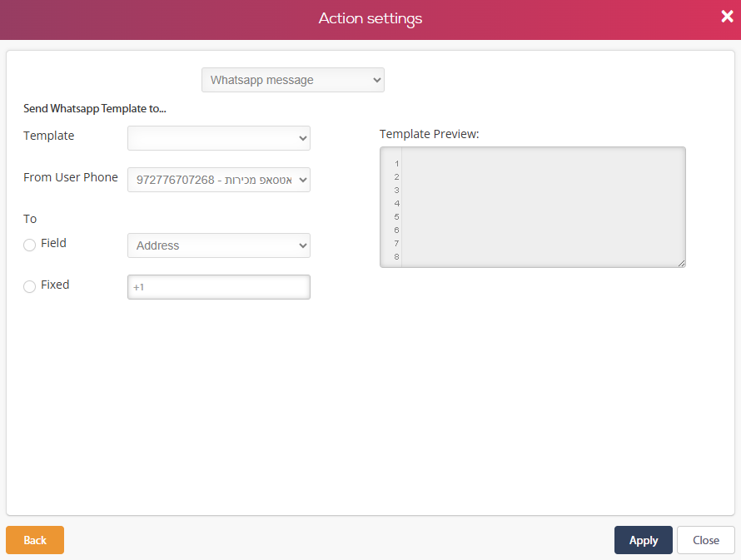Click line number 1 in preview gutter

397,164
